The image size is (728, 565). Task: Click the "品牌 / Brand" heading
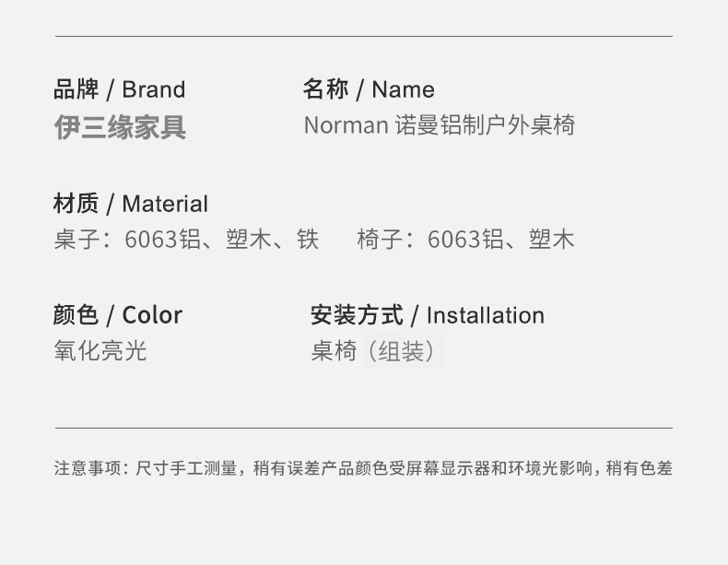coord(119,89)
